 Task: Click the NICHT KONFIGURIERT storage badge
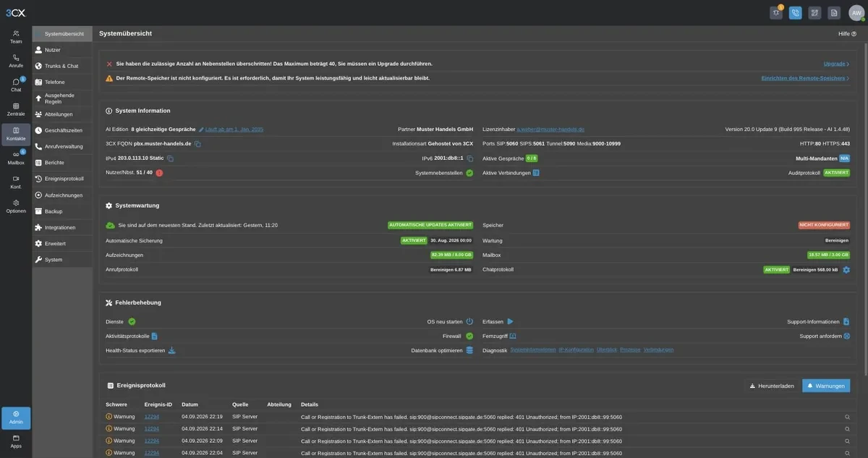824,225
